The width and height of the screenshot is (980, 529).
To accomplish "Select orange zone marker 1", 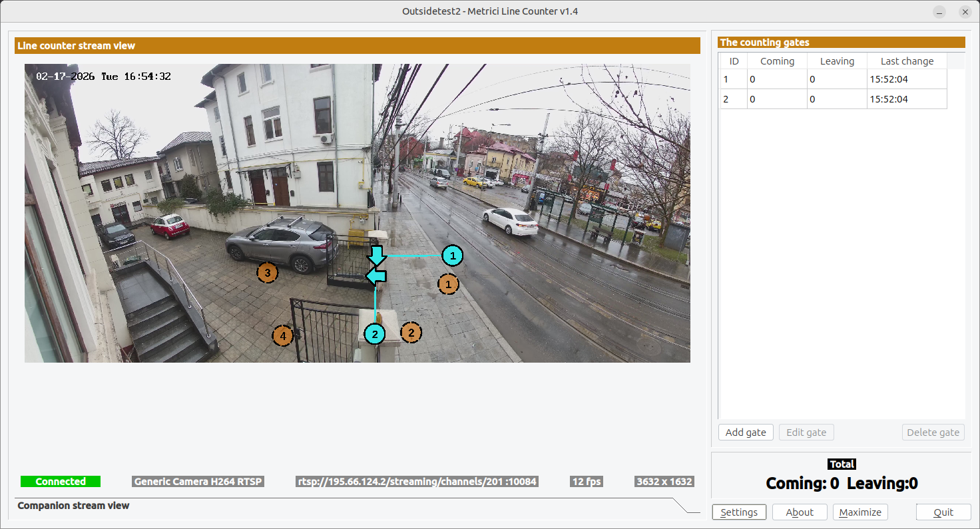I will (x=448, y=284).
